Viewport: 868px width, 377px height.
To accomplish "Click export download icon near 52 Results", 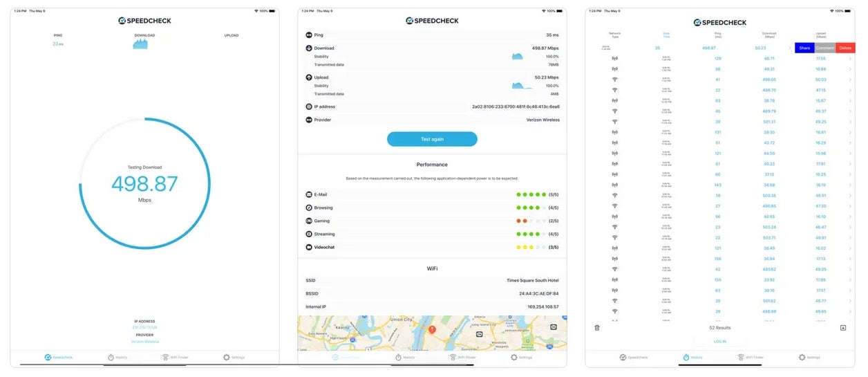I will click(843, 328).
